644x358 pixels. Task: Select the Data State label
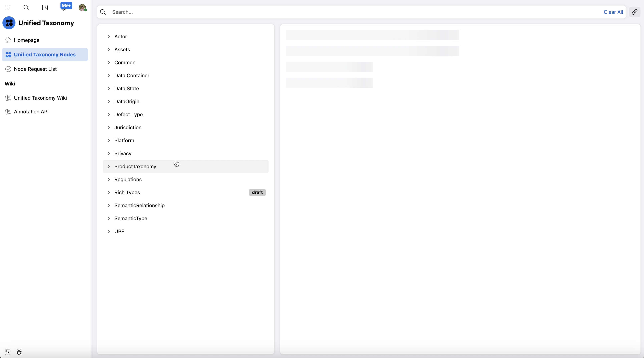(127, 89)
